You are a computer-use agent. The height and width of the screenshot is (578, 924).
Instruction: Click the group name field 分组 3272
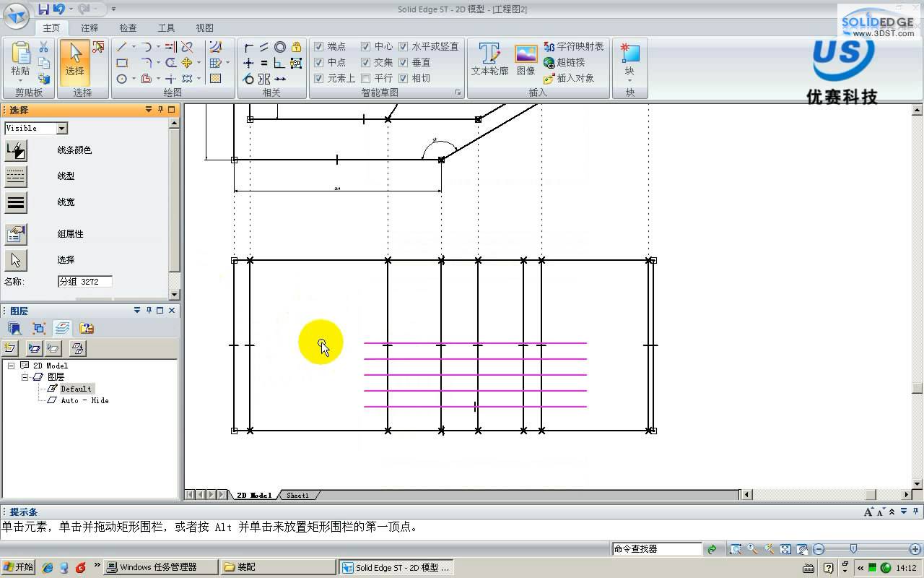[84, 282]
